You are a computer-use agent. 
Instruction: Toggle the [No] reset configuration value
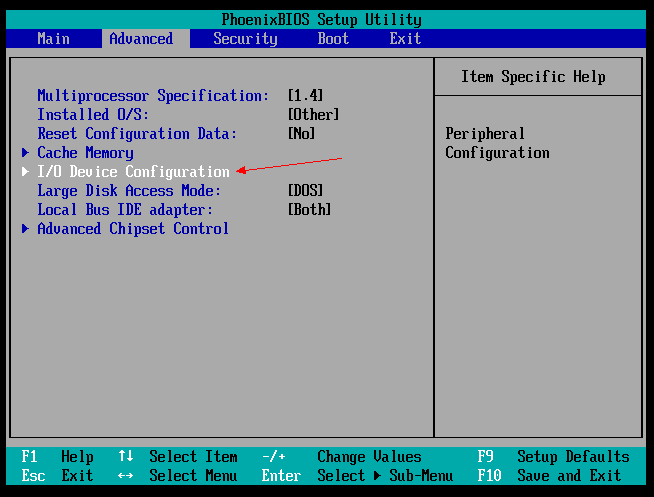click(x=302, y=134)
